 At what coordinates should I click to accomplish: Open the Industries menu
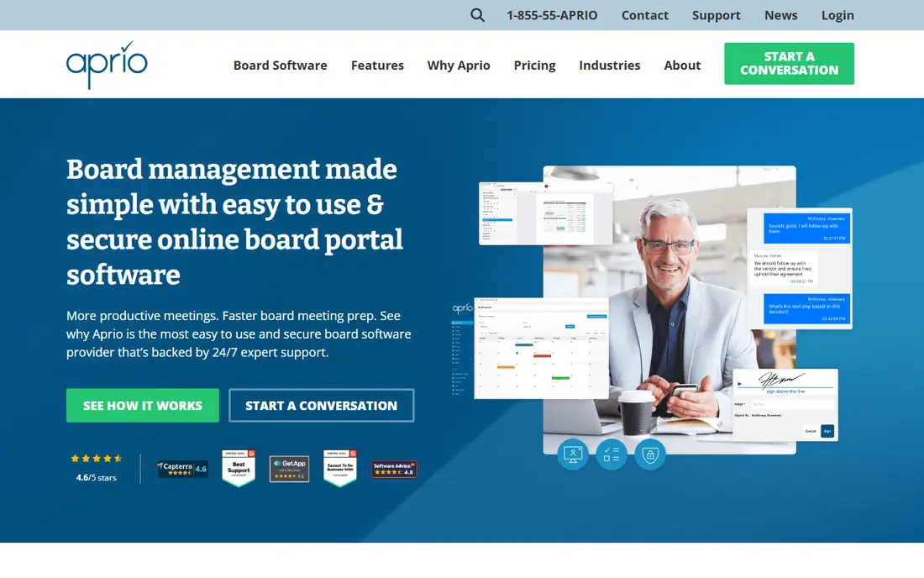tap(609, 66)
